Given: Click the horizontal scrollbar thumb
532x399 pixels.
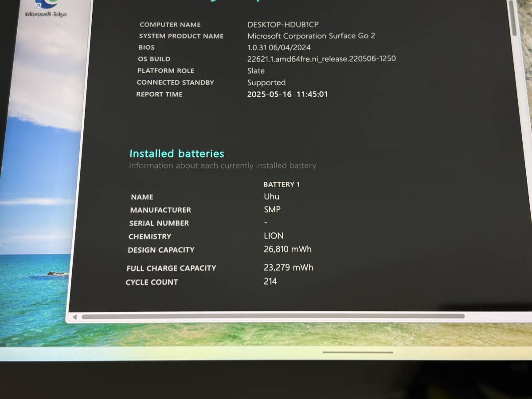Looking at the screenshot, I should pyautogui.click(x=273, y=317).
